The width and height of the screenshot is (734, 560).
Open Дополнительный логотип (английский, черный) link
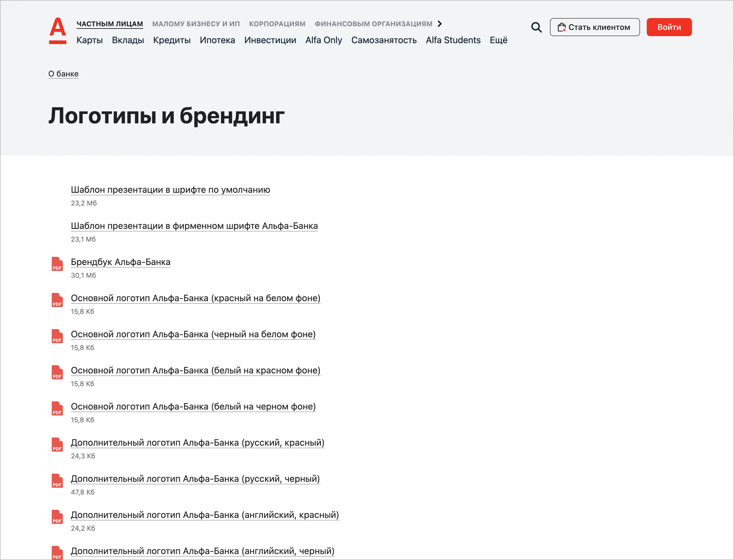[203, 551]
